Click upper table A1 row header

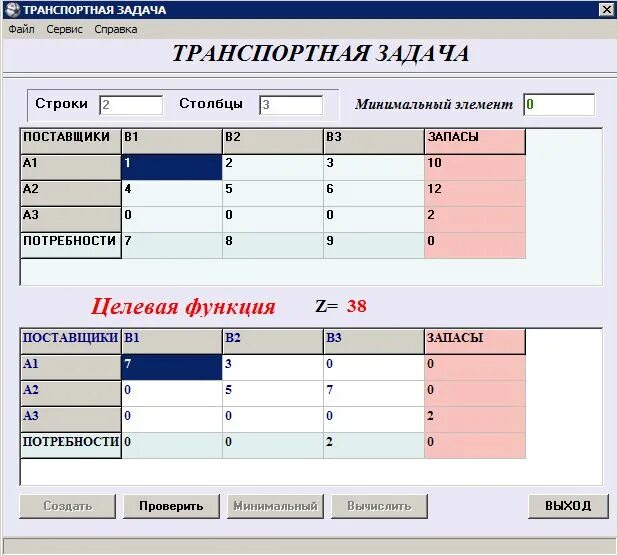click(71, 167)
